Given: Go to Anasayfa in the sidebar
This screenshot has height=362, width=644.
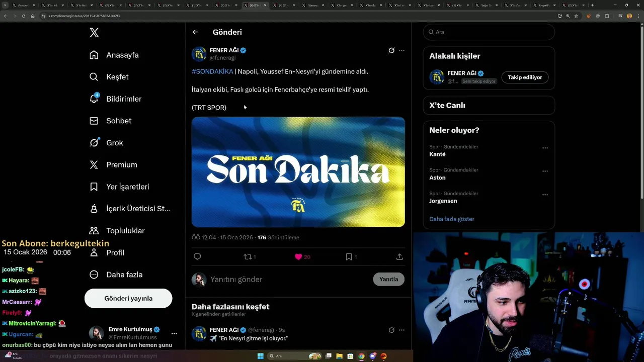Looking at the screenshot, I should point(114,55).
